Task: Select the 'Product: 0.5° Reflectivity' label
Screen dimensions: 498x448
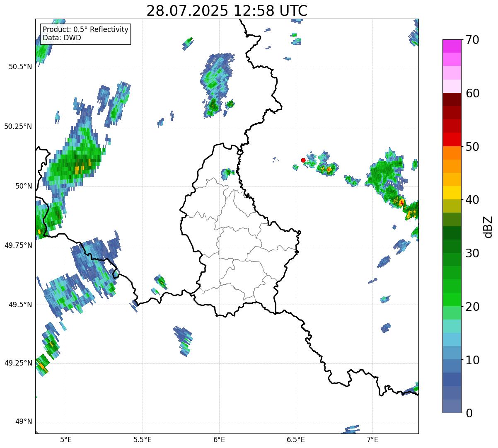Action: [86, 30]
